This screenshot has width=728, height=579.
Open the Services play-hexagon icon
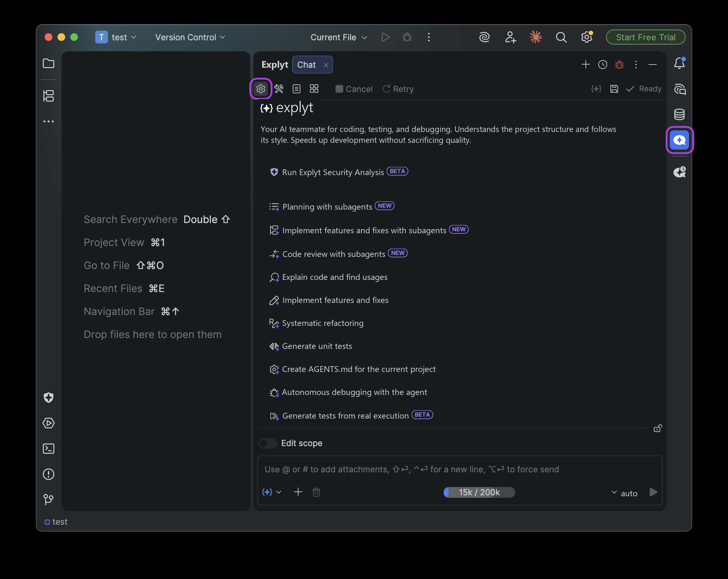tap(49, 423)
